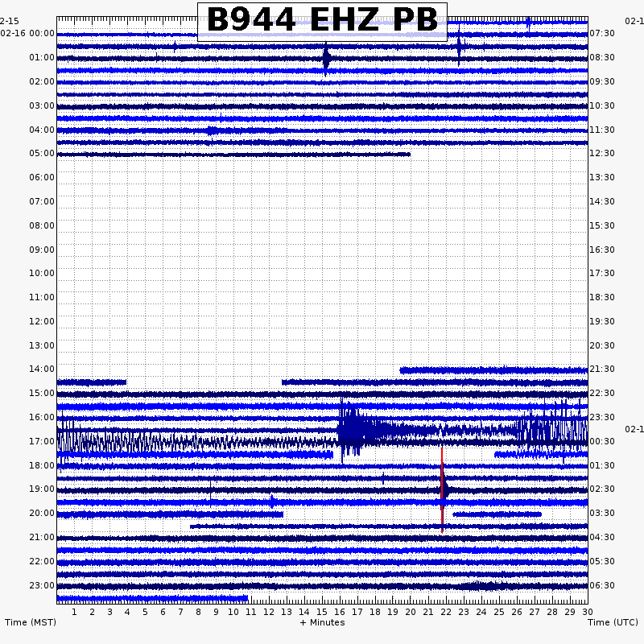Select the 12:00 MST row label
This screenshot has width=644, height=644.
42,321
